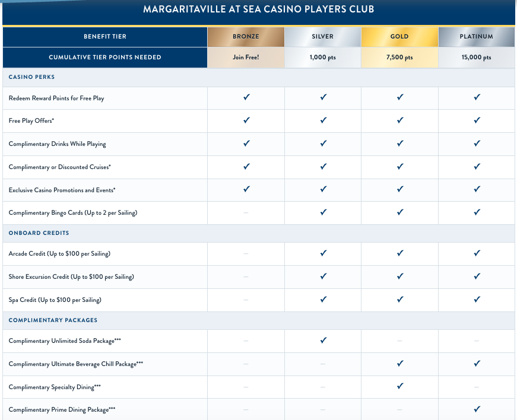
Task: Click the 'Casino Perks' section heading
Action: [31, 77]
